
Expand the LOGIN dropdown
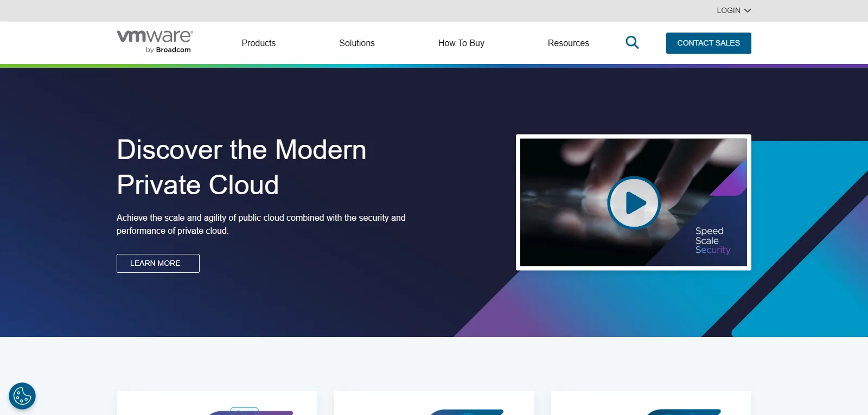[x=733, y=10]
